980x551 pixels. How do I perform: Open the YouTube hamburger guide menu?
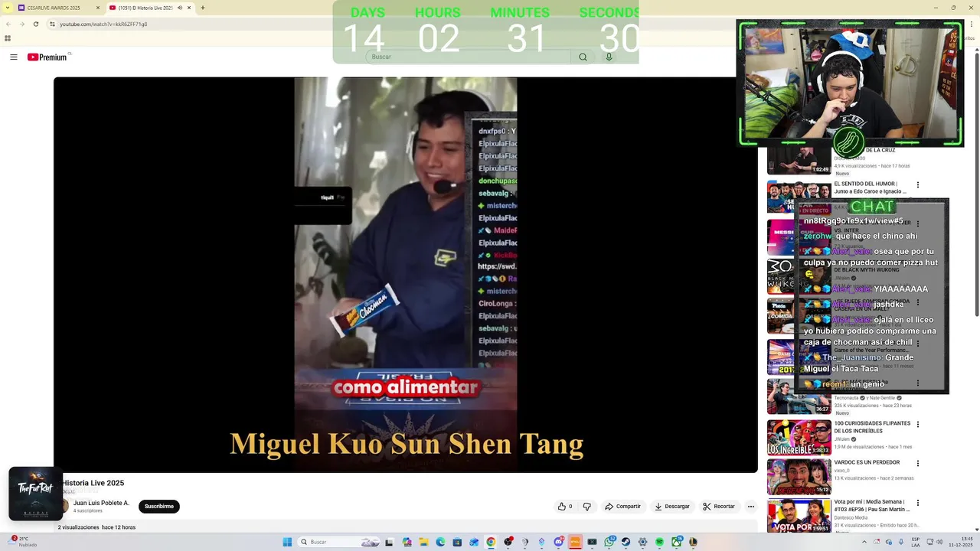(13, 57)
